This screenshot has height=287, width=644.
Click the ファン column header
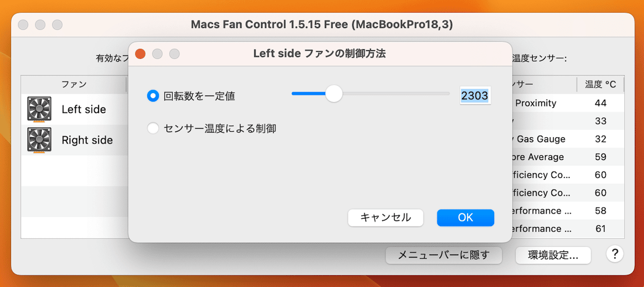(x=74, y=84)
